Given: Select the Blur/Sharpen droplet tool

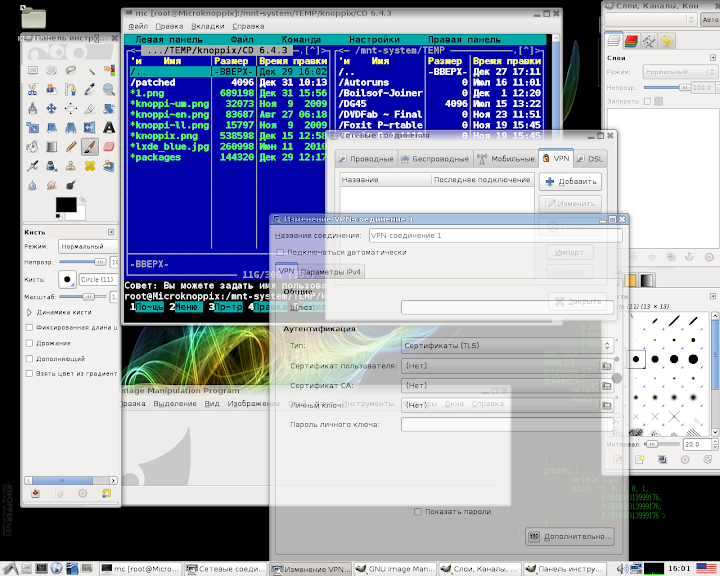Looking at the screenshot, I should [33, 185].
